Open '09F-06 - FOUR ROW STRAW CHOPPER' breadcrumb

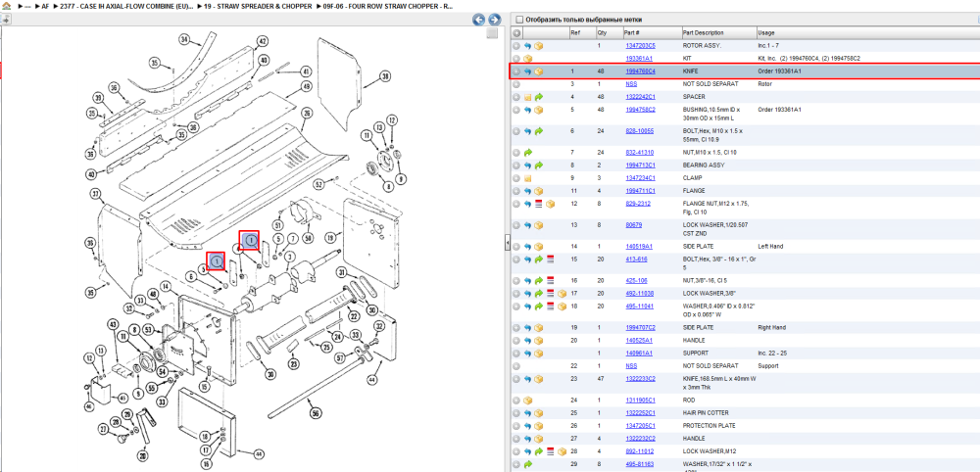click(x=388, y=6)
